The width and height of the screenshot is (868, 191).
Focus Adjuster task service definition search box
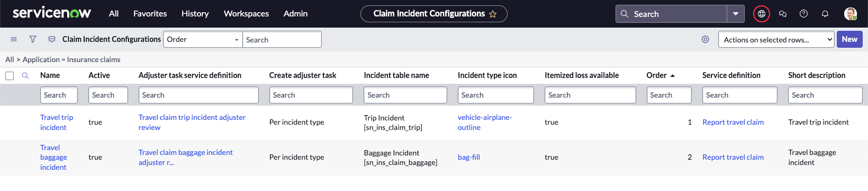click(x=198, y=95)
